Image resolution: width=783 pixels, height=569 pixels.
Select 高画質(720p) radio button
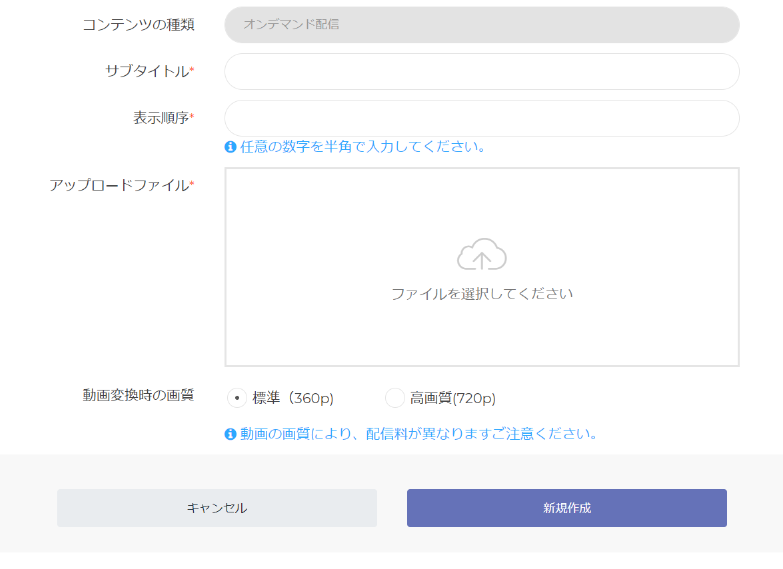point(394,398)
